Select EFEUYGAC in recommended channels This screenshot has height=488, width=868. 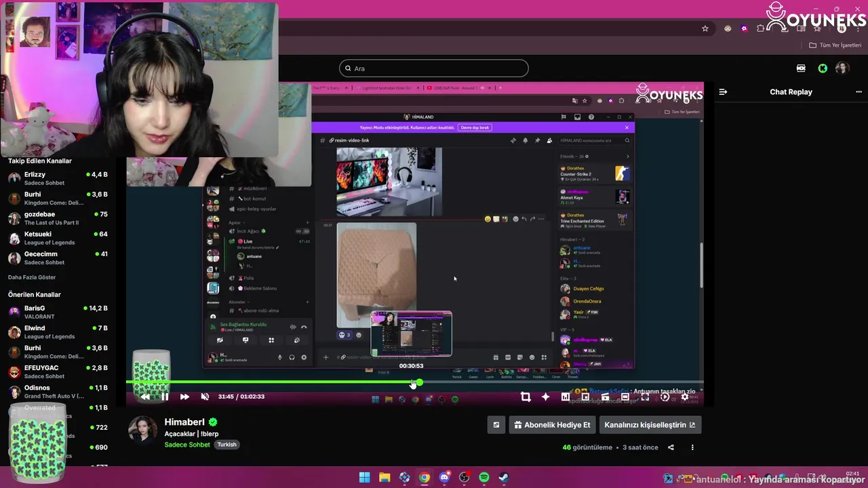(58, 371)
